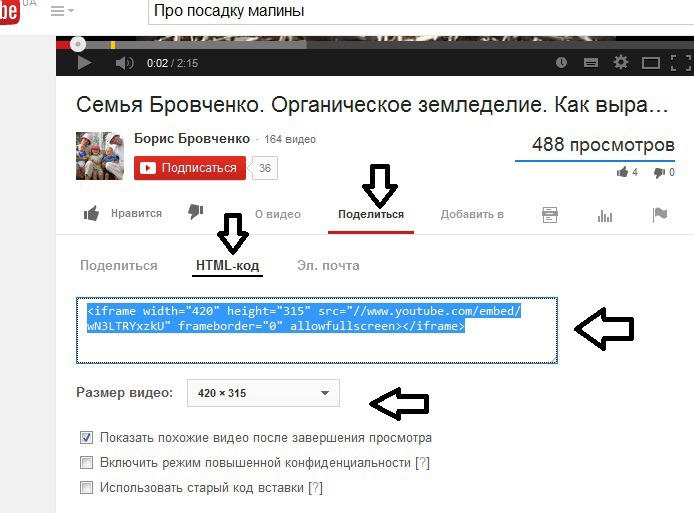Image resolution: width=694 pixels, height=513 pixels.
Task: Open video statistics bar chart icon
Action: pyautogui.click(x=605, y=216)
